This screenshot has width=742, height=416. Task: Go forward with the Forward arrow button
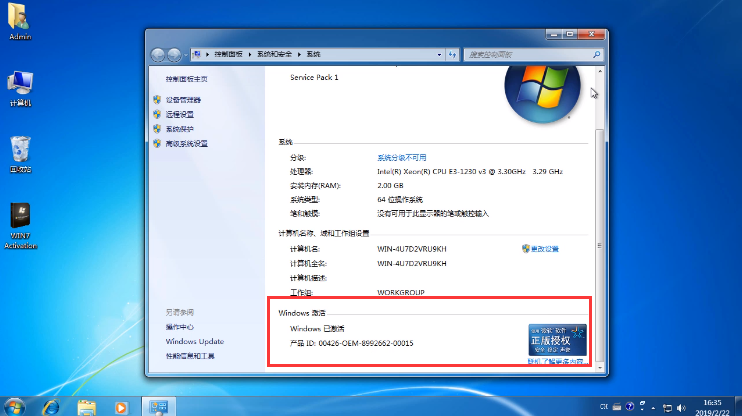coord(174,55)
